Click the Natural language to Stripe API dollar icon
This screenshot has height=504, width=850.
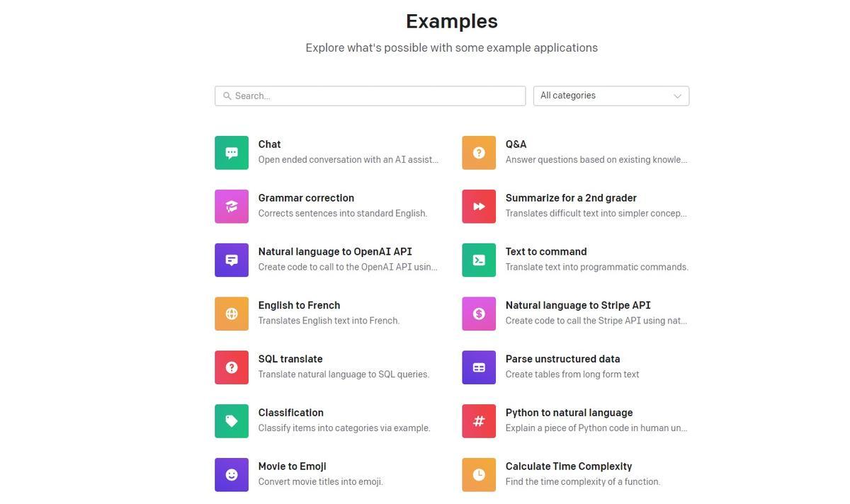click(x=479, y=314)
